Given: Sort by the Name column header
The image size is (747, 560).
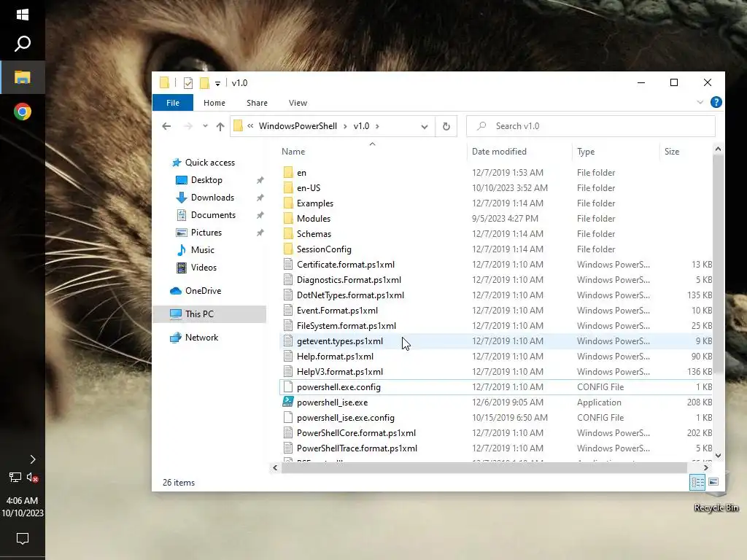Looking at the screenshot, I should [293, 152].
